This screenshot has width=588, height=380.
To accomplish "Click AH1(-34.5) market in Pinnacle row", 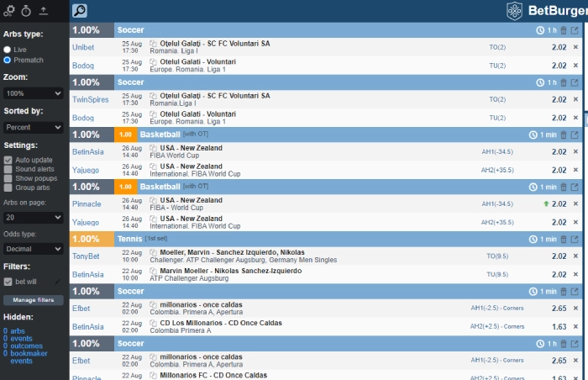I will click(x=497, y=204).
